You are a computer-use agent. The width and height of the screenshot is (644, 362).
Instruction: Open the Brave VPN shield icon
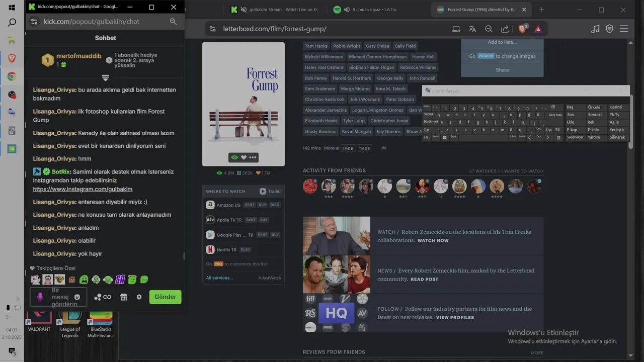tap(609, 29)
